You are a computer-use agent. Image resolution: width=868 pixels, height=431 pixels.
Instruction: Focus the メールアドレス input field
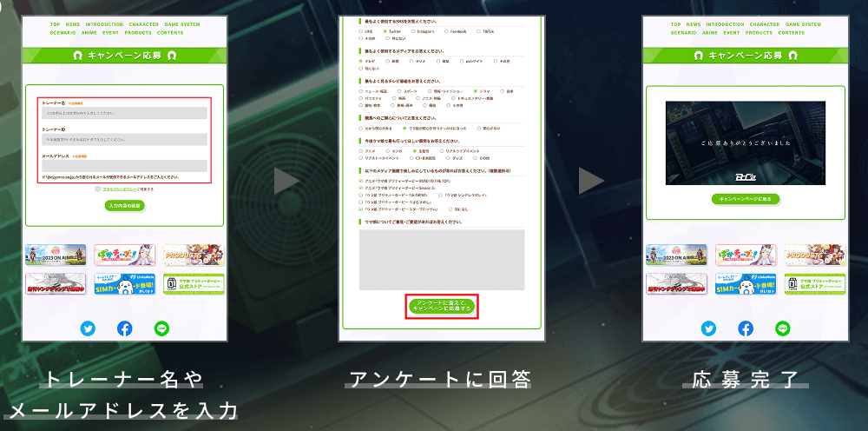point(124,166)
